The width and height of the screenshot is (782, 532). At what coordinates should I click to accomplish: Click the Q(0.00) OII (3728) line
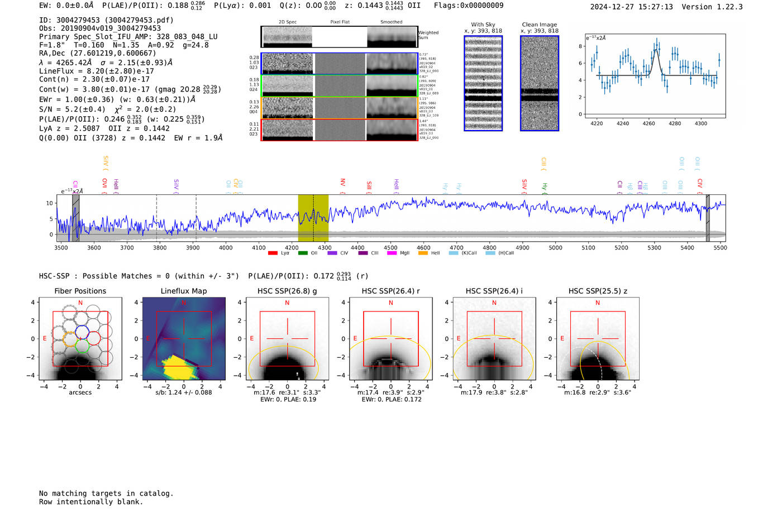[131, 138]
